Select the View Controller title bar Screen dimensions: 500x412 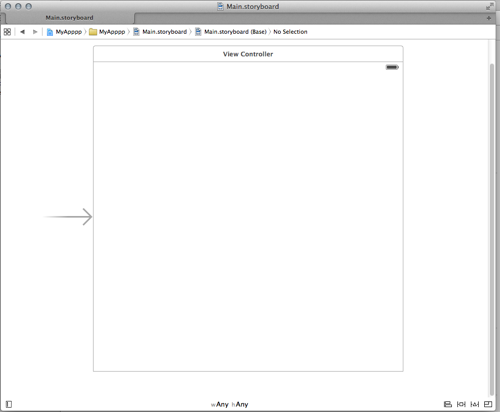(x=248, y=54)
